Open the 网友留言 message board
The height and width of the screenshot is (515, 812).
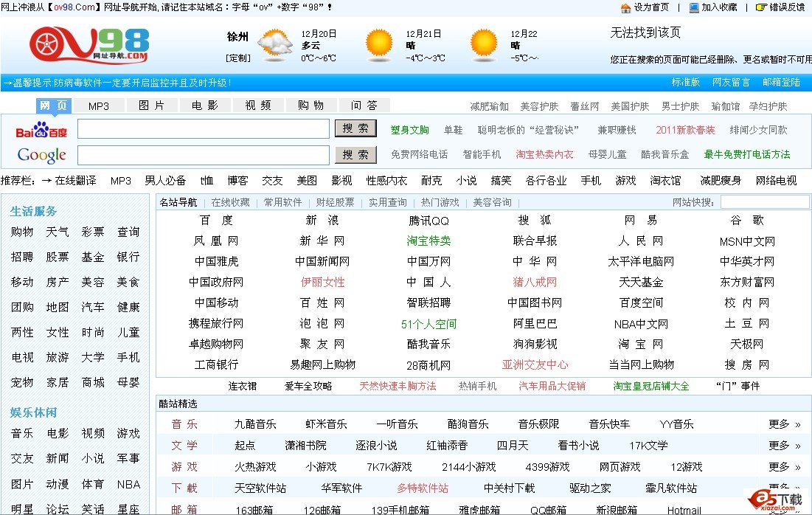pyautogui.click(x=730, y=81)
